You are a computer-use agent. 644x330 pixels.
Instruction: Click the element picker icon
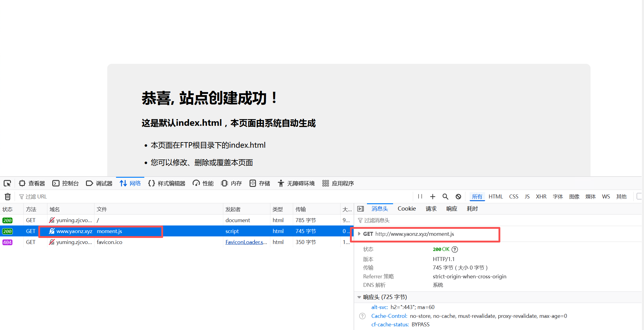click(7, 183)
